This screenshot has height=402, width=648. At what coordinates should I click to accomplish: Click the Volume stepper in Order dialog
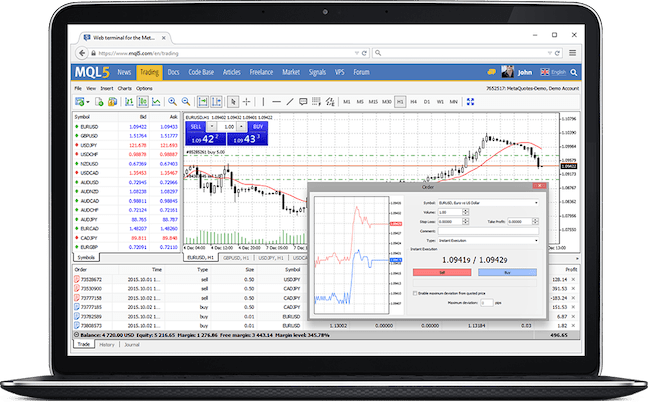pos(465,212)
